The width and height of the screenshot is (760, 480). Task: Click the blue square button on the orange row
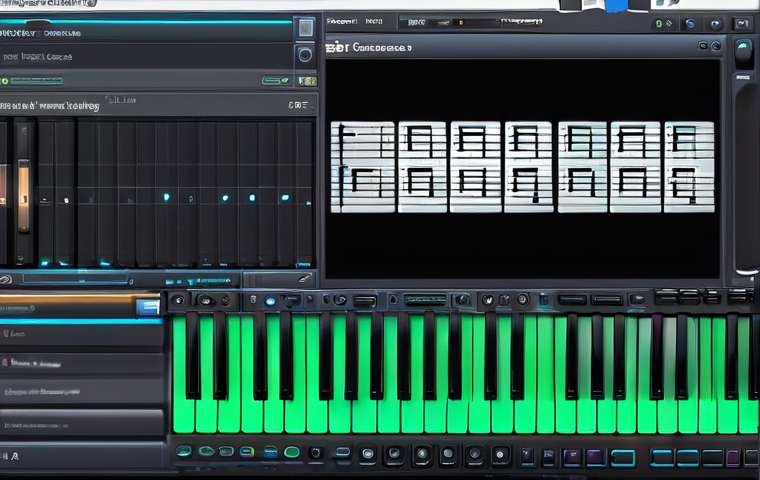click(x=148, y=307)
